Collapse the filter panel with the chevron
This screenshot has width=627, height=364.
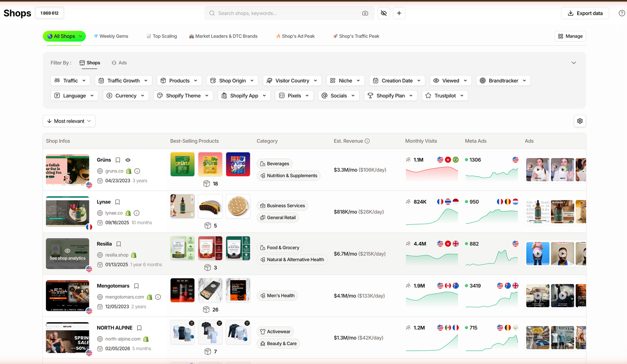574,63
